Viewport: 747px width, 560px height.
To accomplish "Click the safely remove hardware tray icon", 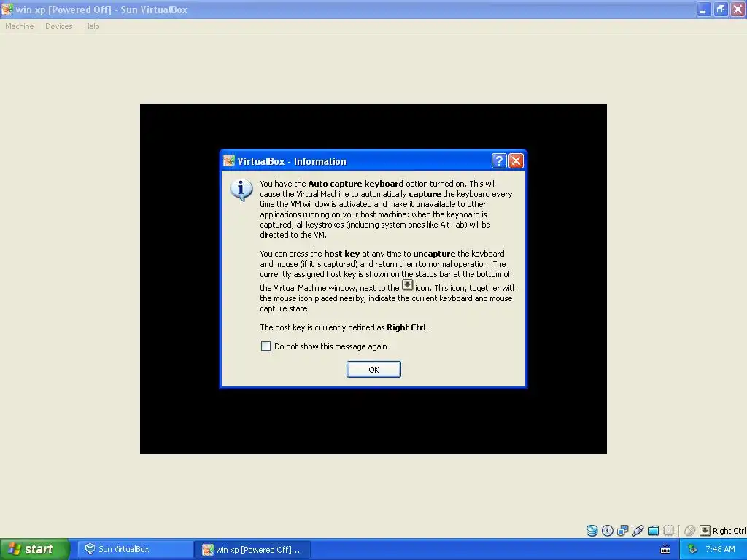I will (692, 550).
